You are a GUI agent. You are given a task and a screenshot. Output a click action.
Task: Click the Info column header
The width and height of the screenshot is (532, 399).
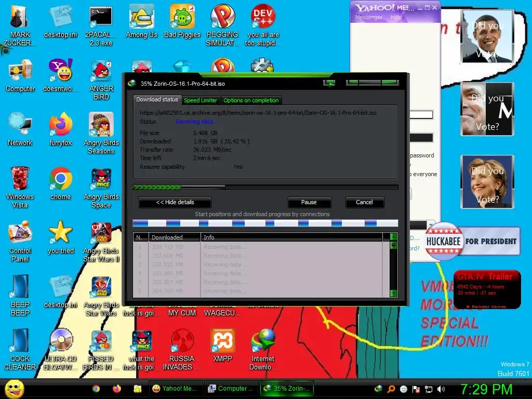pyautogui.click(x=292, y=237)
